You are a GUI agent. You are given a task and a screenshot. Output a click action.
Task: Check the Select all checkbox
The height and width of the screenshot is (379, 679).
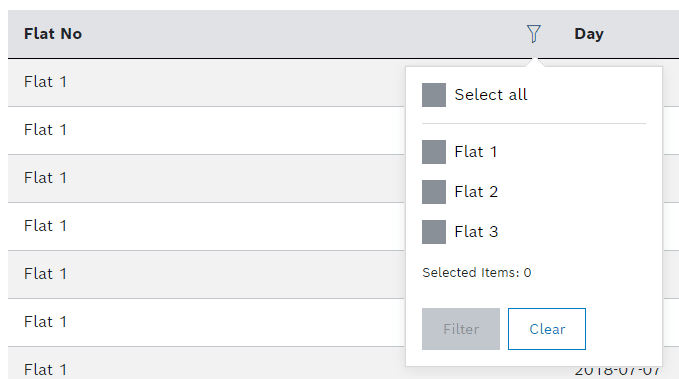point(434,95)
